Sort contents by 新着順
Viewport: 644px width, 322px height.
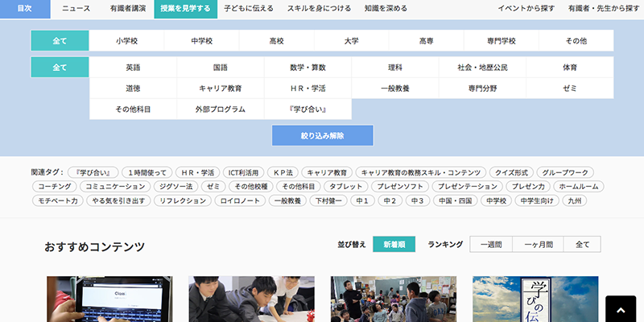398,245
